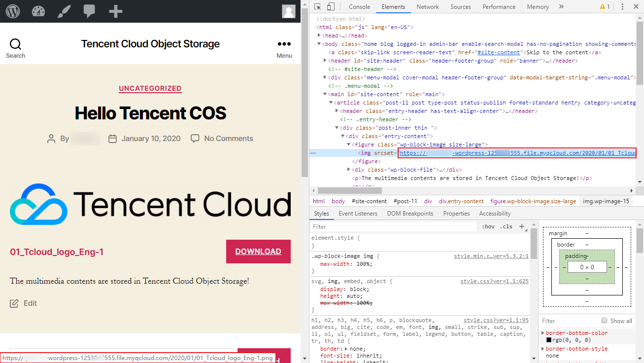Open the Hello Tencent COS post title
The image size is (644, 363).
pyautogui.click(x=150, y=113)
